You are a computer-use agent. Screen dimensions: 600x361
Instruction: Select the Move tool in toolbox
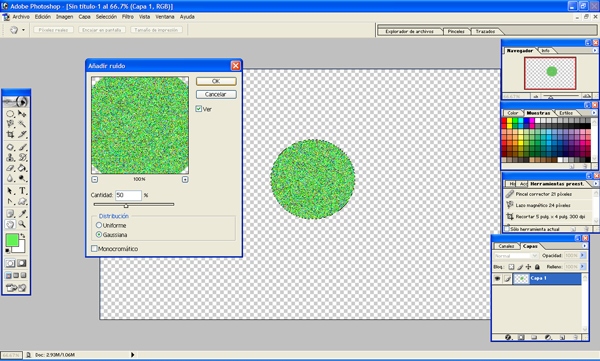coord(22,114)
